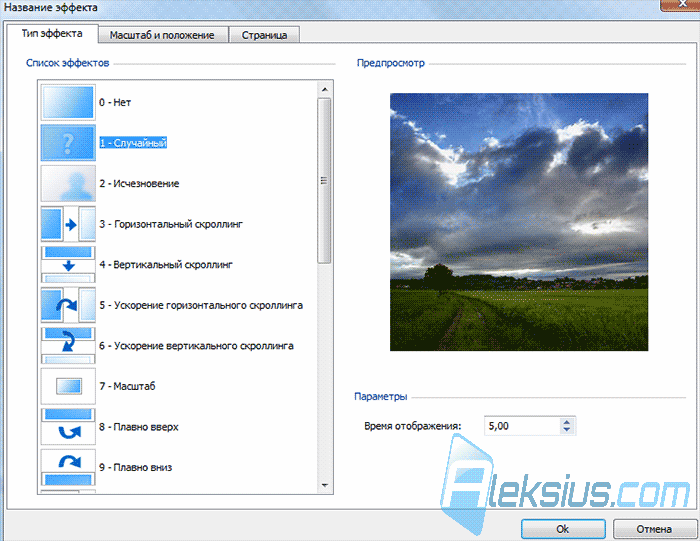Choose the Масштаб zoom effect icon
700x541 pixels.
(x=68, y=386)
